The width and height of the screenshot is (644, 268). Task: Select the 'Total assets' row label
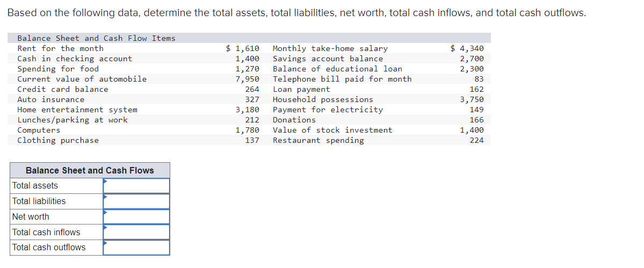coord(35,185)
